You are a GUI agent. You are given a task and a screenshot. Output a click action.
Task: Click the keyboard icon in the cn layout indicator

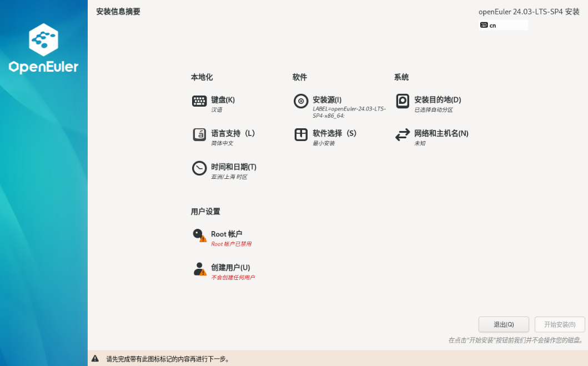coord(484,25)
